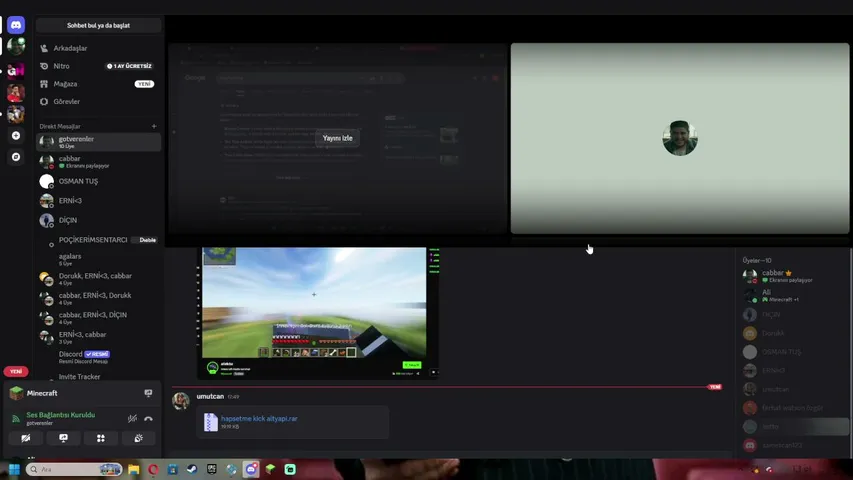Open direct message with ERNİ<3
The height and width of the screenshot is (480, 853).
[98, 201]
